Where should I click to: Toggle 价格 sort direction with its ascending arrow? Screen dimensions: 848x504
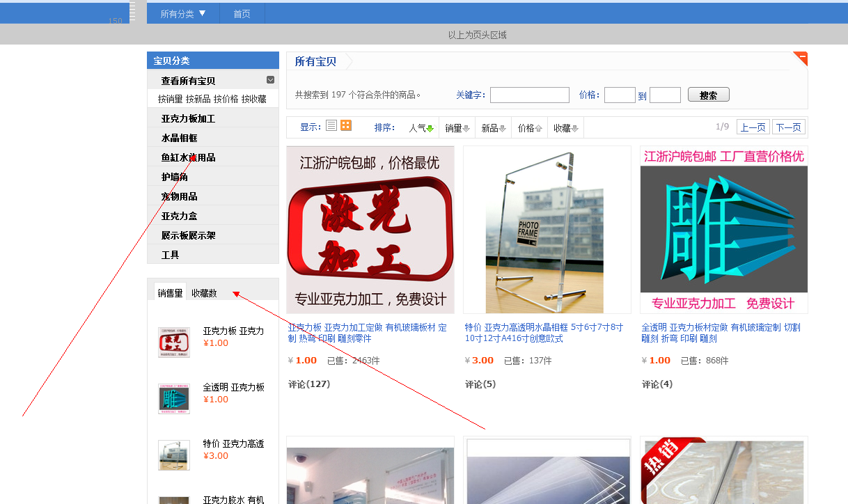point(537,127)
